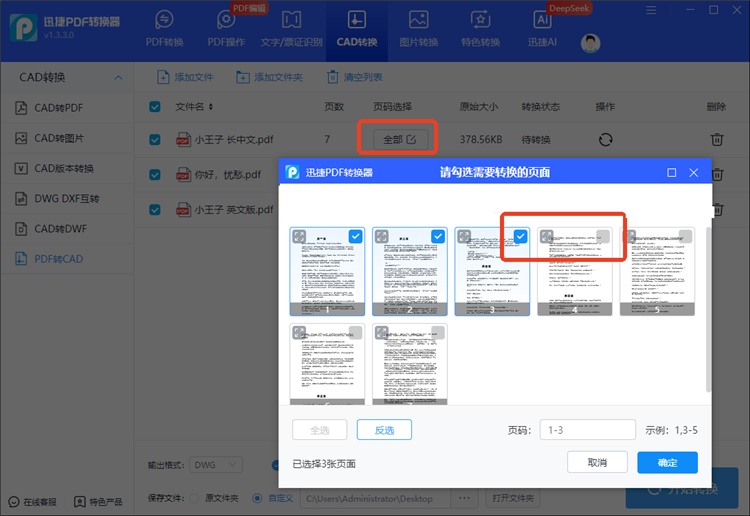This screenshot has width=750, height=516.
Task: Select 自定义 radio button
Action: (257, 498)
